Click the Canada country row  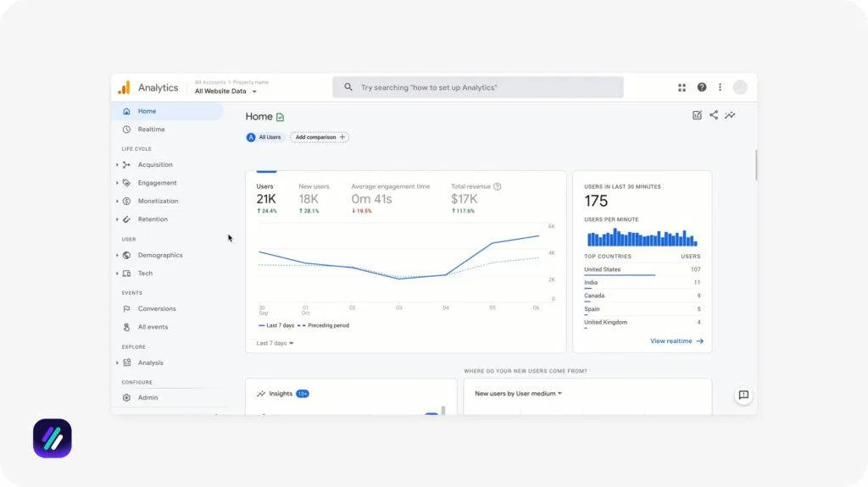point(643,296)
